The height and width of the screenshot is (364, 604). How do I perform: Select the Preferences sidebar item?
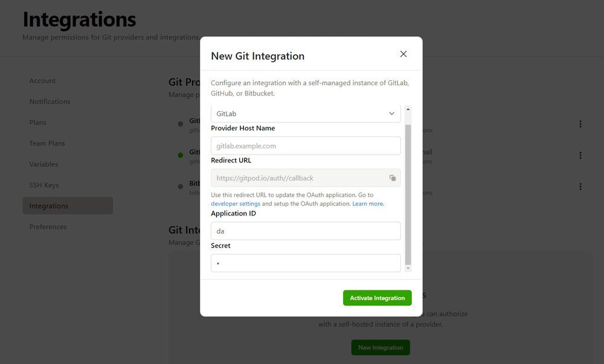tap(48, 227)
